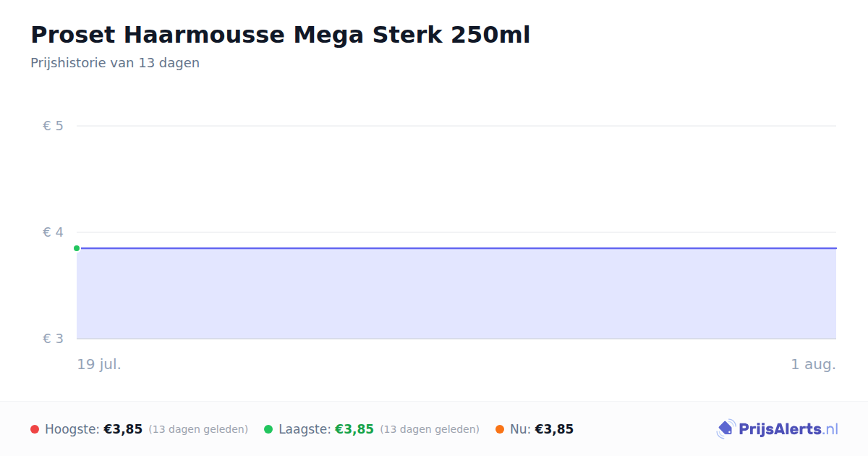Click the blue price line on chart
868x456 pixels.
[x=456, y=248]
